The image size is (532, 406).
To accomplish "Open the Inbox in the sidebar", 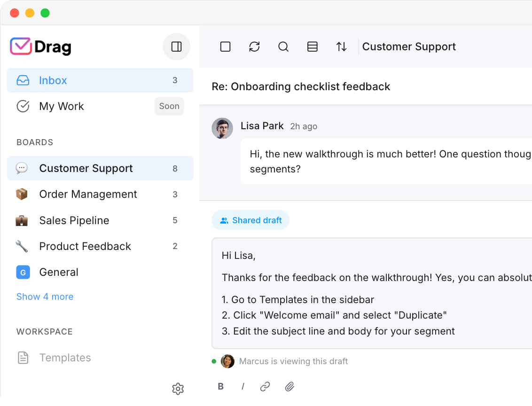I will point(100,80).
